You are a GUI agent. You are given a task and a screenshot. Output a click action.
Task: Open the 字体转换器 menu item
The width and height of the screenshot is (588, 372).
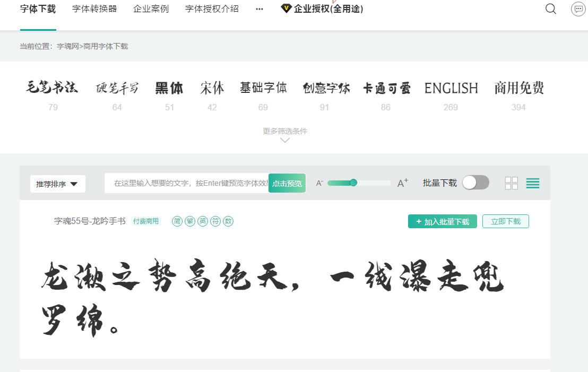[94, 8]
